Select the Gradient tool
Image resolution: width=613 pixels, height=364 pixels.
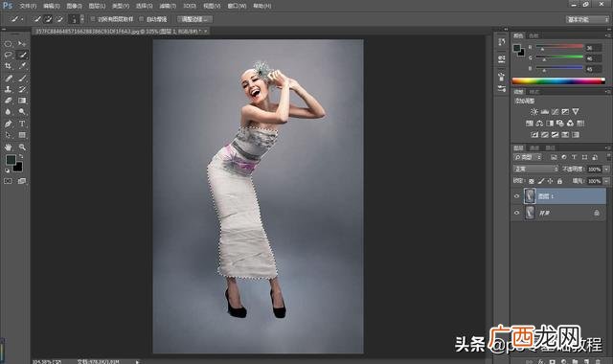pyautogui.click(x=22, y=101)
